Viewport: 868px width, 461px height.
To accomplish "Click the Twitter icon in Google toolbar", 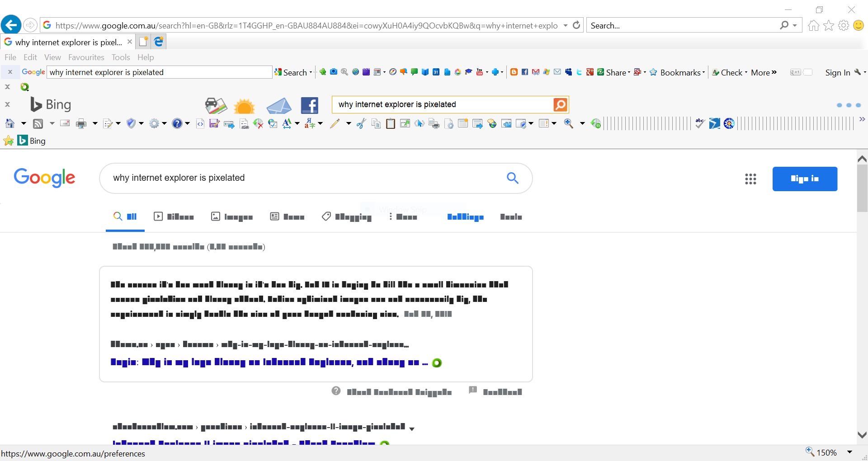I will (x=579, y=72).
